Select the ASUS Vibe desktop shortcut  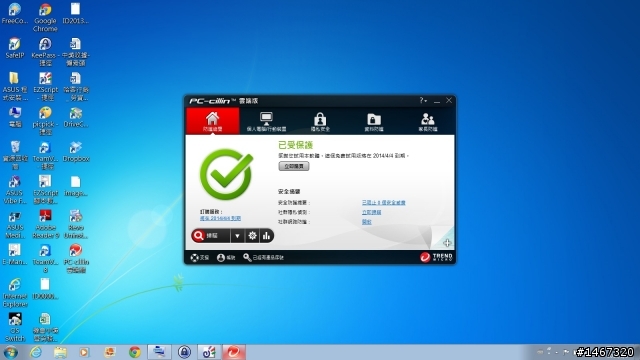click(x=15, y=190)
